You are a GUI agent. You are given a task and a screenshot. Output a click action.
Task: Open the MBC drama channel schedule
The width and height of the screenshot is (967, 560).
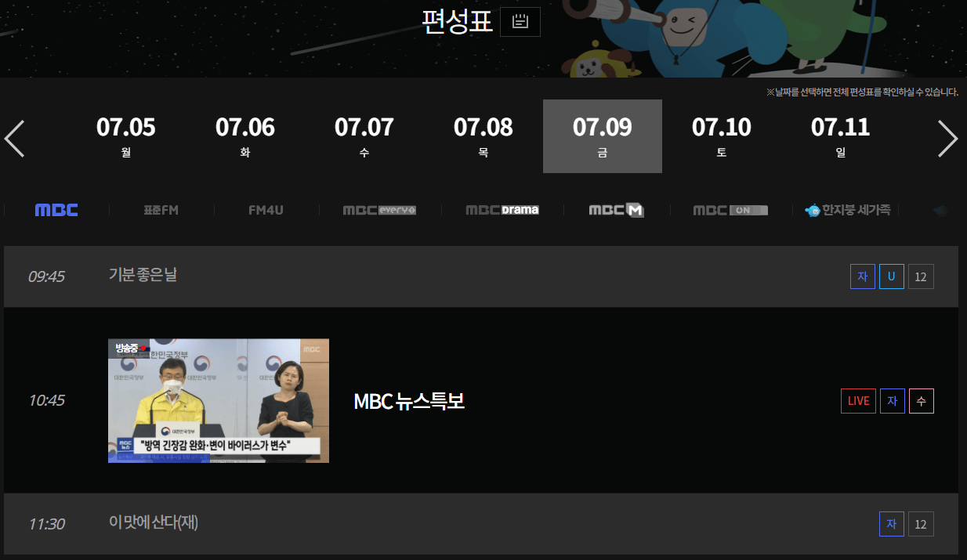coord(502,209)
